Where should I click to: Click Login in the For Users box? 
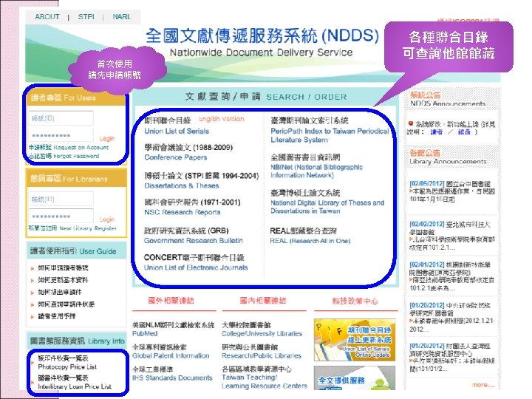tap(107, 138)
